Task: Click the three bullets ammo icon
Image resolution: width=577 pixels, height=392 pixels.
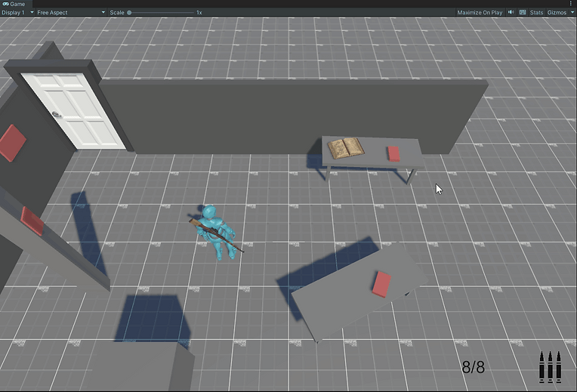Action: point(550,367)
